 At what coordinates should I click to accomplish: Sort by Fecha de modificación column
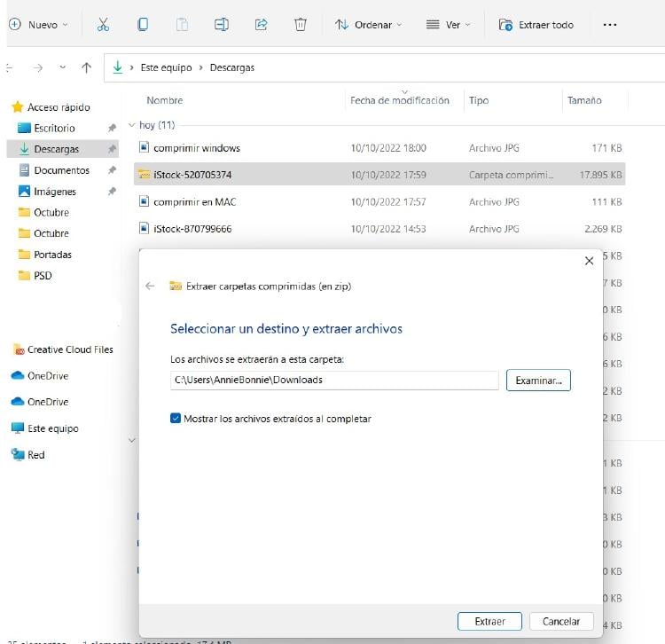click(x=400, y=100)
